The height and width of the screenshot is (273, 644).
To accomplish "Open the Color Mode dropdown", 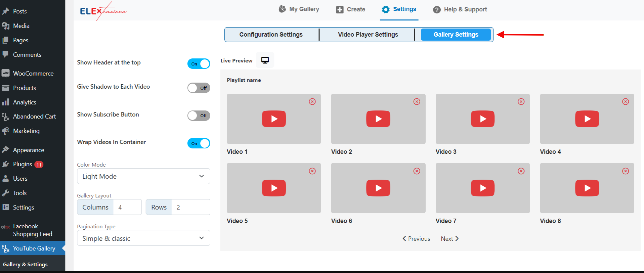I will [143, 176].
